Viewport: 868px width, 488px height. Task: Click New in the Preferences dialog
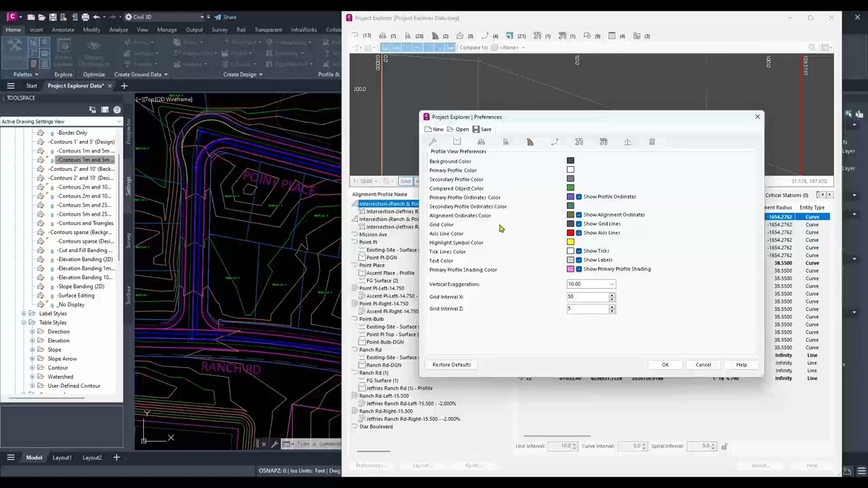tap(434, 129)
